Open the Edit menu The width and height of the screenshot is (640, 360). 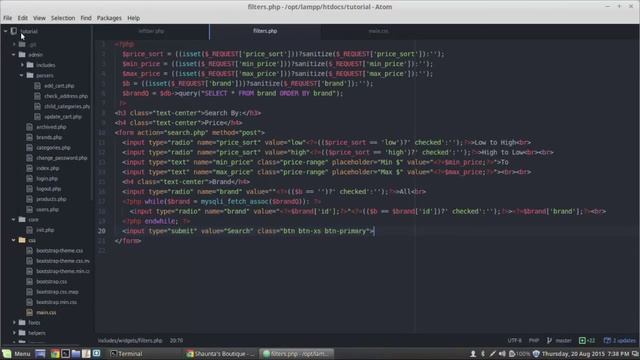(22, 18)
